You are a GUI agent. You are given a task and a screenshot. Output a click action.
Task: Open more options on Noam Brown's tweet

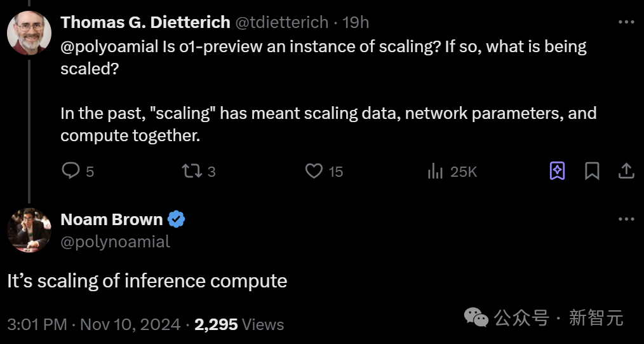pyautogui.click(x=626, y=219)
